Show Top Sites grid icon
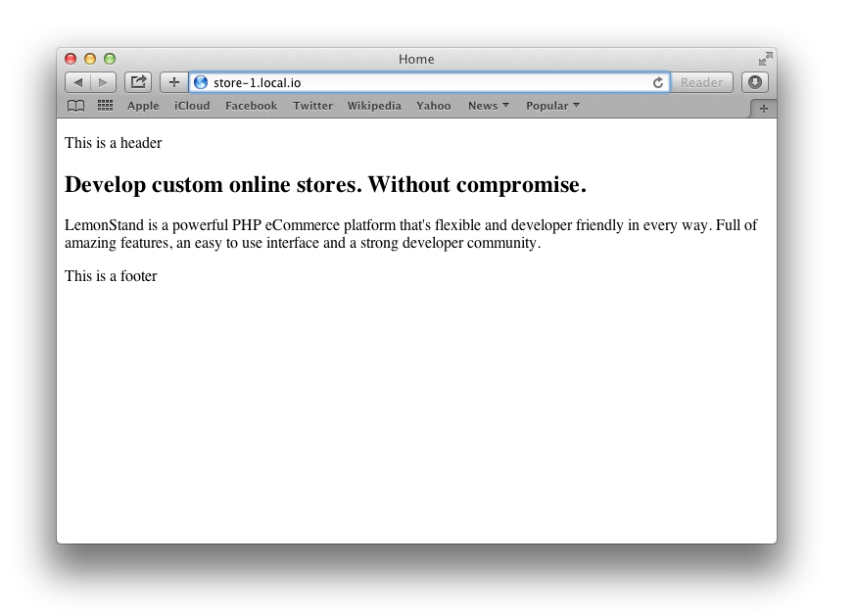This screenshot has height=616, width=856. click(x=105, y=106)
